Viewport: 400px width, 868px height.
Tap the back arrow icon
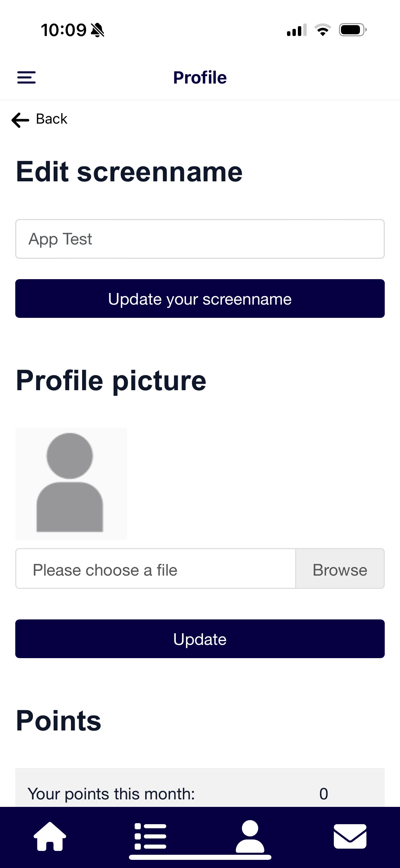tap(20, 120)
